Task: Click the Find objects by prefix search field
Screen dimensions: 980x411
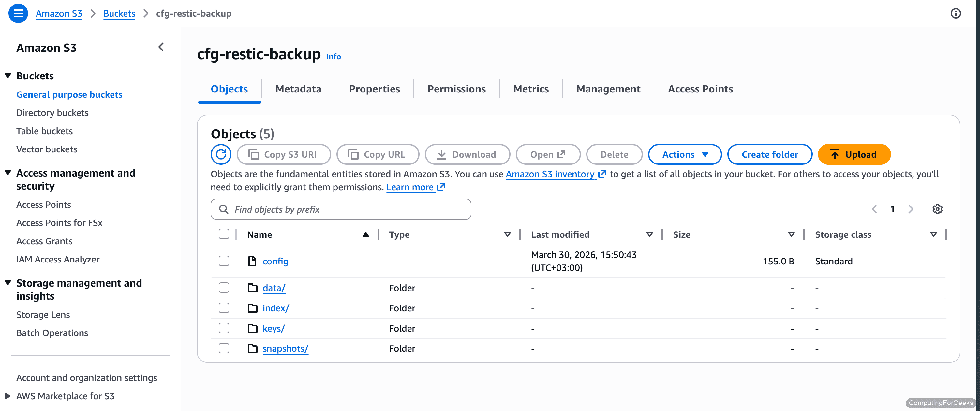Action: pos(341,209)
